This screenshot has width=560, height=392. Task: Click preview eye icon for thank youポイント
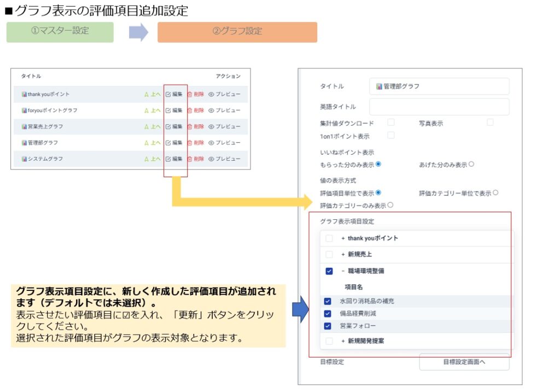click(x=211, y=94)
